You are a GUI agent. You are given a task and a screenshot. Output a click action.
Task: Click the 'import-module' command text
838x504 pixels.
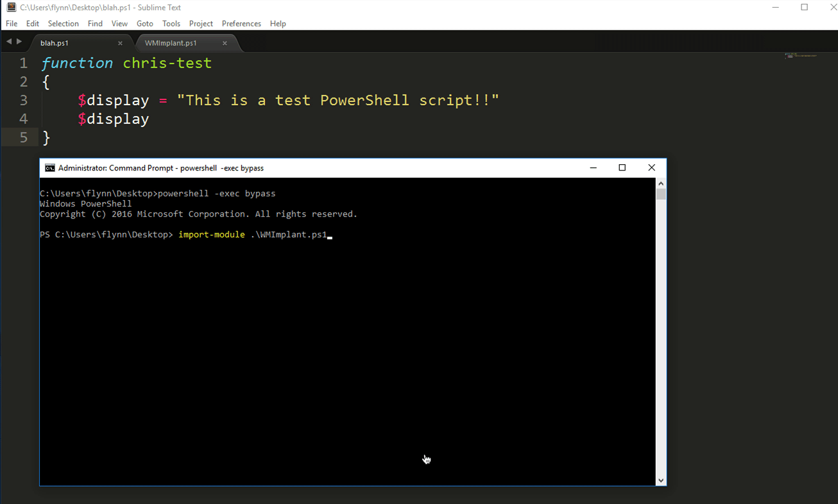pyautogui.click(x=212, y=235)
